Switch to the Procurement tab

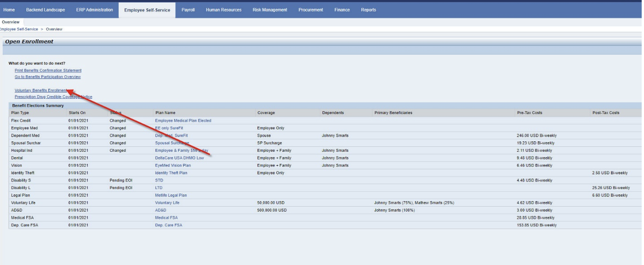(x=311, y=10)
